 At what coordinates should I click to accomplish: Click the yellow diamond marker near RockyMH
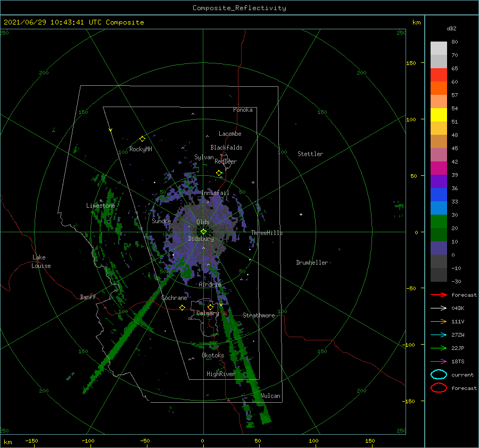(x=142, y=139)
